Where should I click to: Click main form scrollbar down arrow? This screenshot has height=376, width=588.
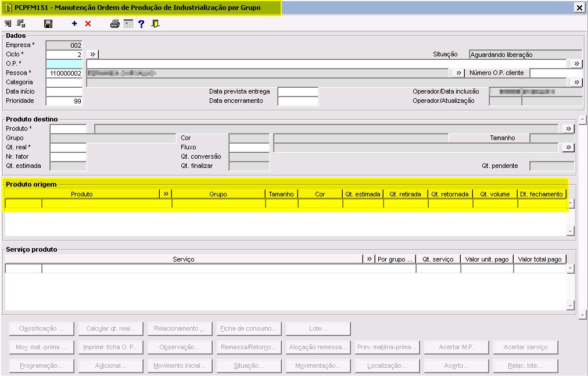tap(582, 314)
